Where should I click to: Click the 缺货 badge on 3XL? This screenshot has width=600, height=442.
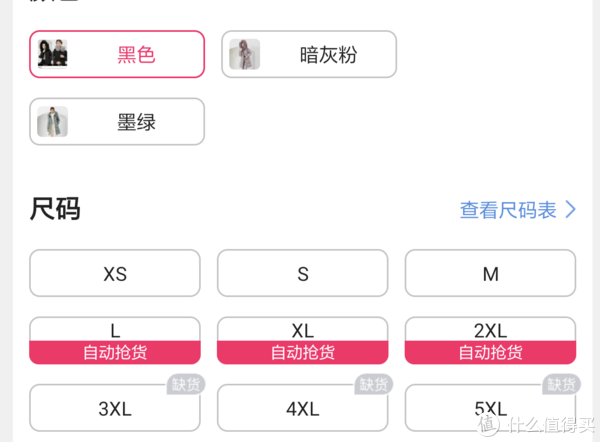coord(186,384)
